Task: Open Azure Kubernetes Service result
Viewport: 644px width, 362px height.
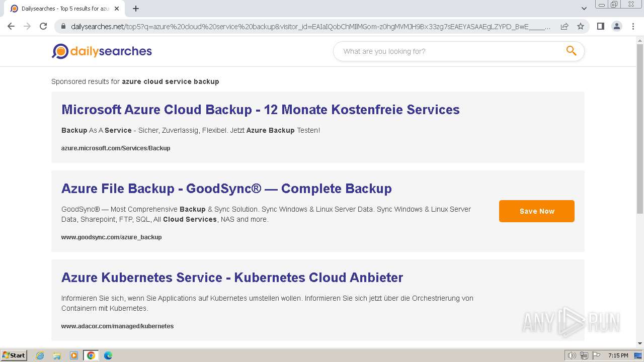Action: pyautogui.click(x=232, y=278)
